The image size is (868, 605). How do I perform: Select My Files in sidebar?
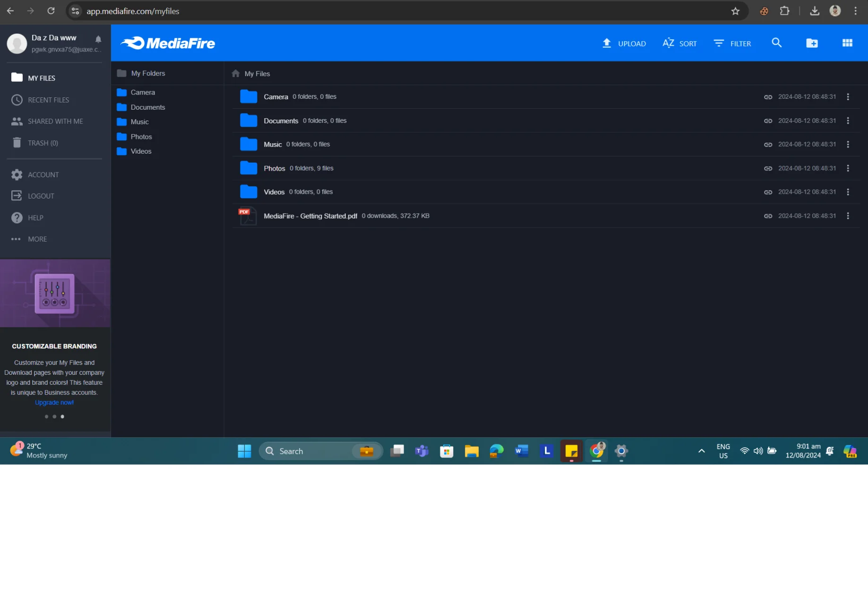pyautogui.click(x=33, y=78)
